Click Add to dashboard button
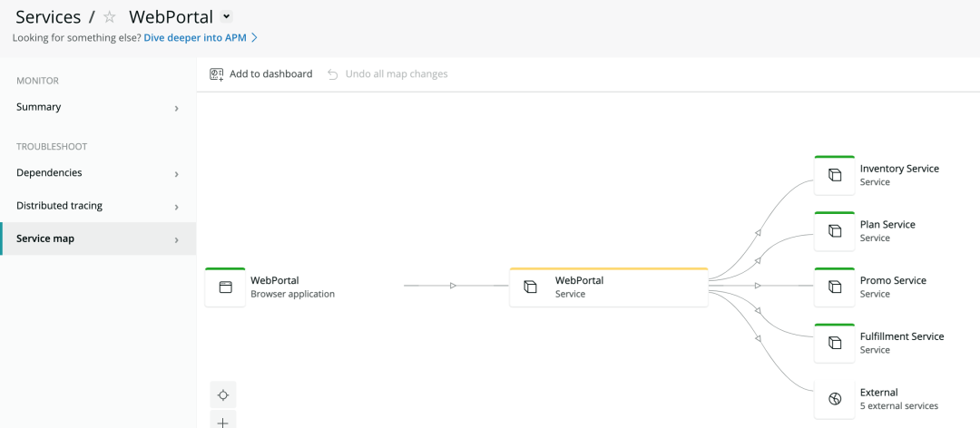980x428 pixels. (261, 74)
